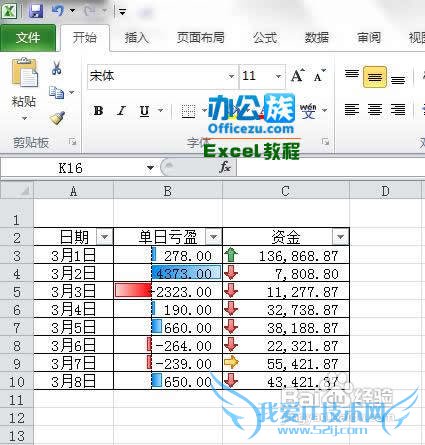Screen dimensions: 425x445
Task: Switch to the 开始 (Home) tab
Action: point(85,37)
